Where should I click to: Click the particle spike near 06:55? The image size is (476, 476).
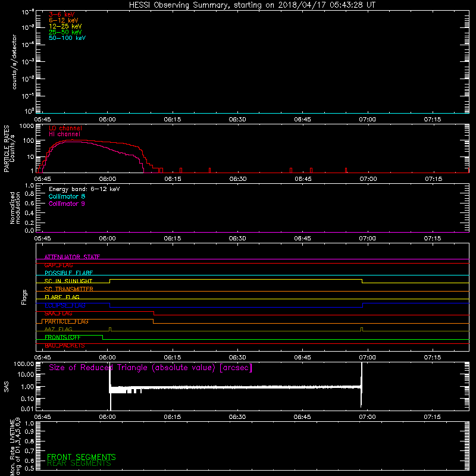[346, 170]
